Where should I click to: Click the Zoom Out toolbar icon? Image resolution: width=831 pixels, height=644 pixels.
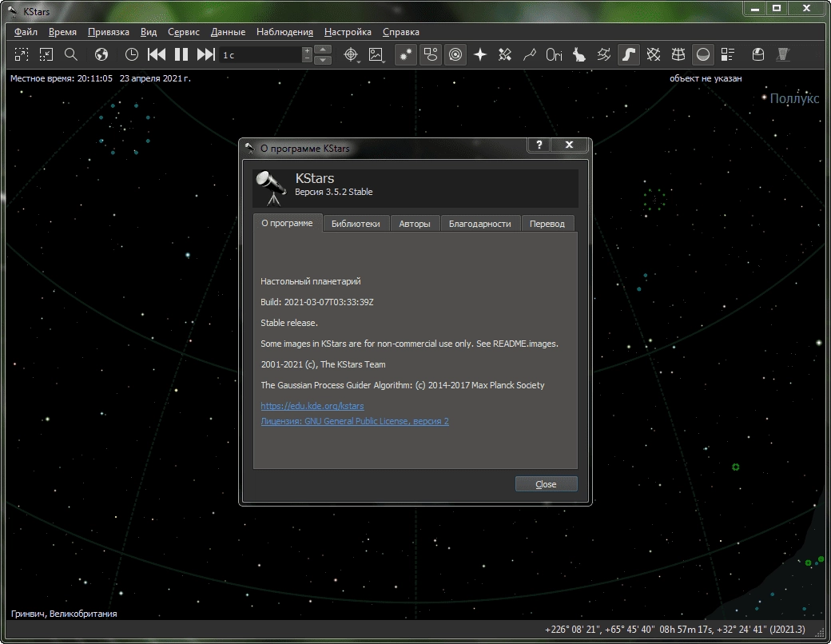(x=46, y=54)
